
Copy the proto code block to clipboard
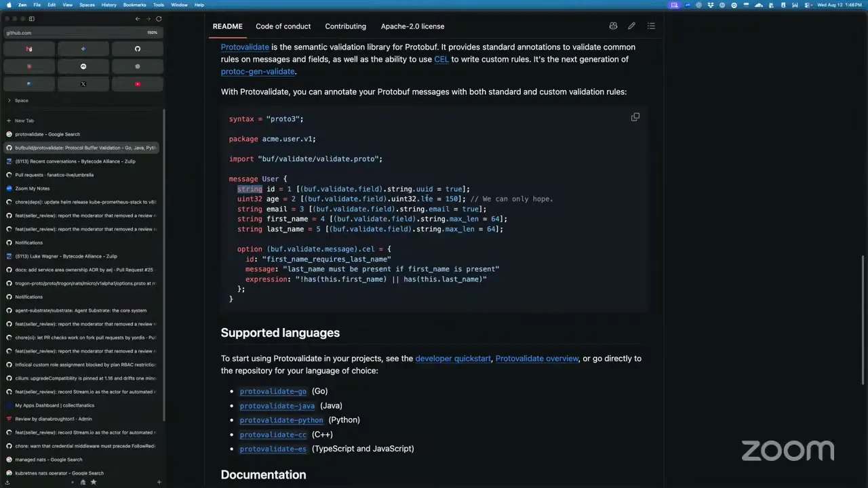(635, 117)
